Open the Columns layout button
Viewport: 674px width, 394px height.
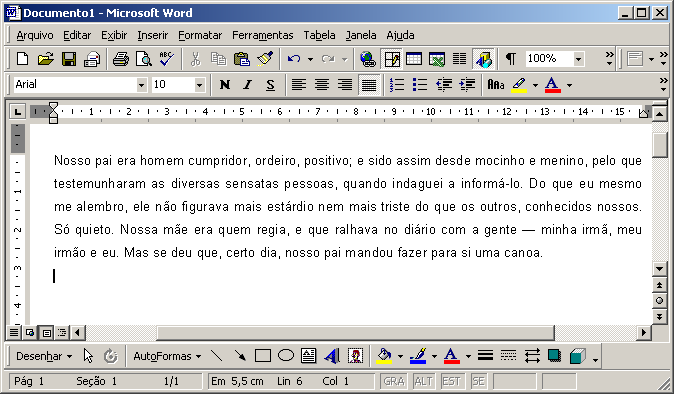pyautogui.click(x=460, y=58)
